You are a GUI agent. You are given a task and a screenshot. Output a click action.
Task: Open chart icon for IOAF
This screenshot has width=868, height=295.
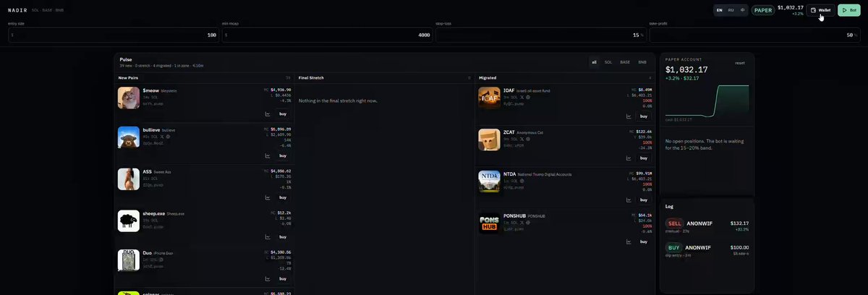click(x=629, y=116)
